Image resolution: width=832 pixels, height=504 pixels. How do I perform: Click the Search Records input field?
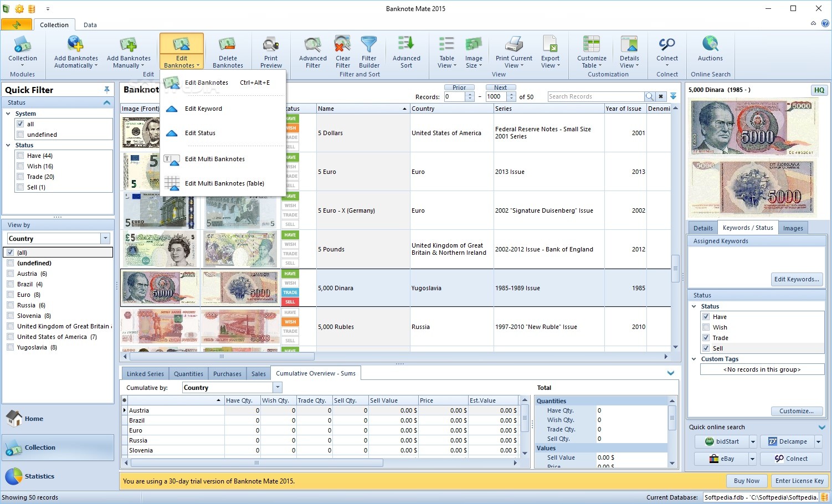pos(596,96)
